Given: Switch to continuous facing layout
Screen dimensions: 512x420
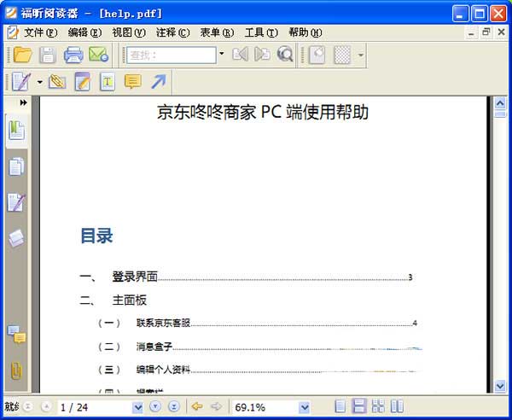Looking at the screenshot, I should (x=378, y=406).
